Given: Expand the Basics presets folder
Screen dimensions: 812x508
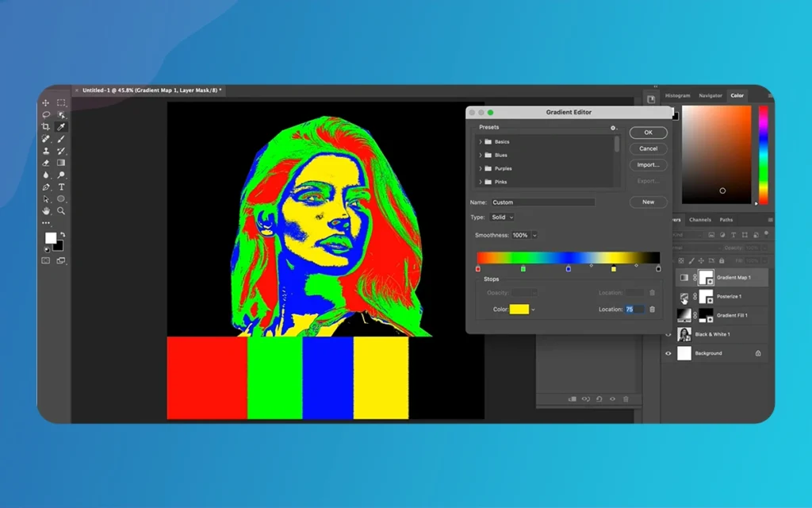Looking at the screenshot, I should (481, 141).
